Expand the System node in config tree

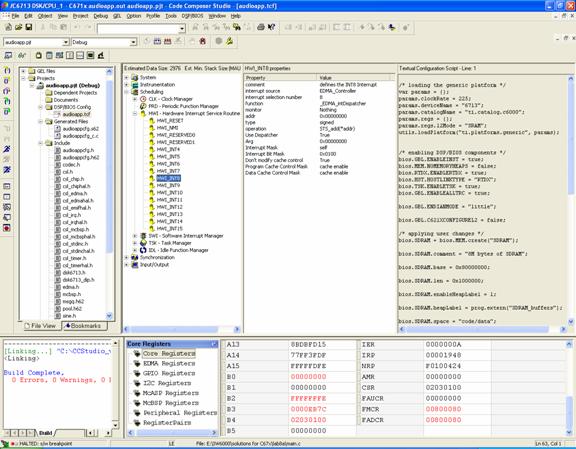coord(126,78)
